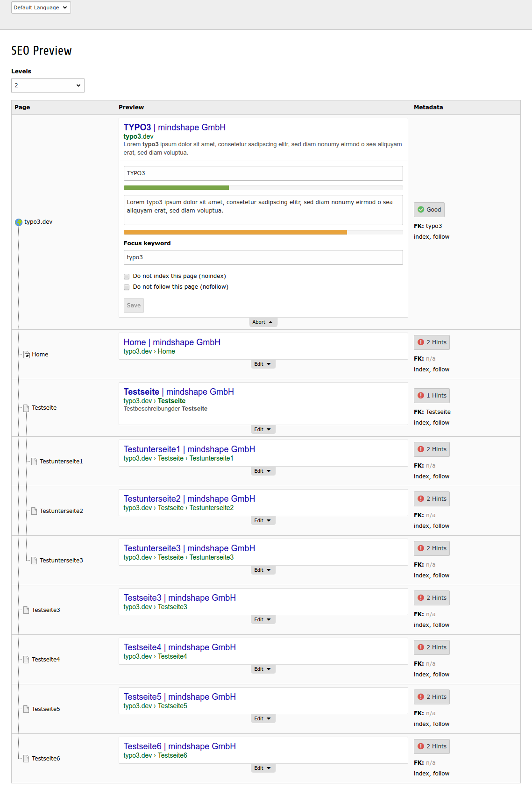
Task: Expand Edit for Testseite4
Action: [x=263, y=669]
